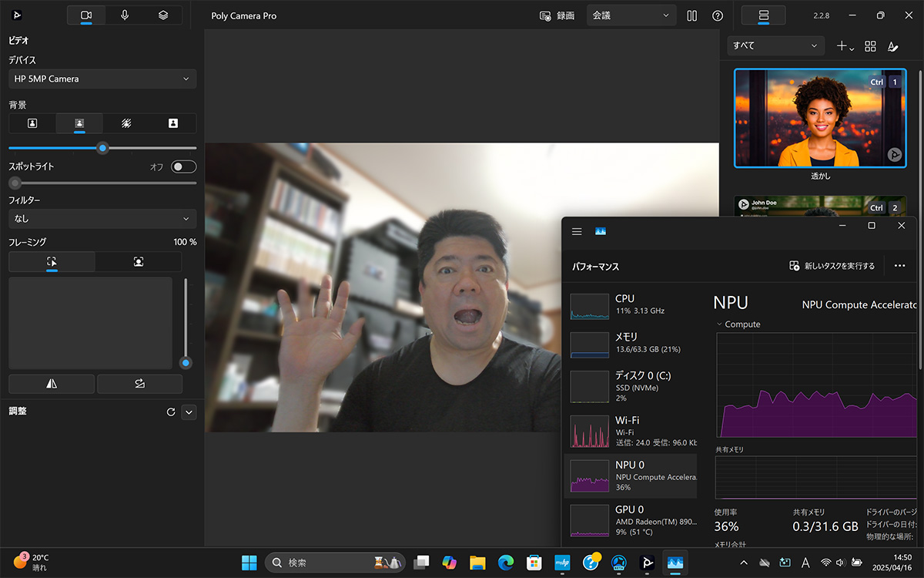
Task: Select the 透かし preset thumbnail
Action: click(x=820, y=118)
